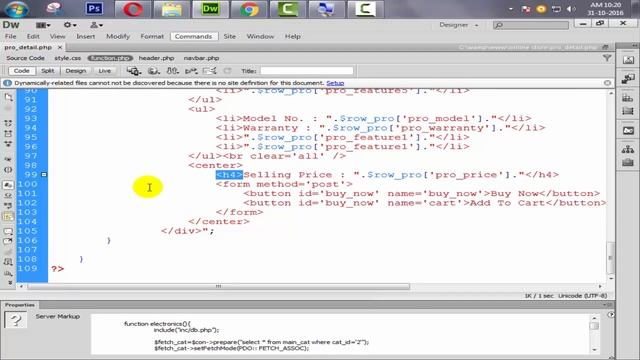Click line number 100 in gutter
This screenshot has width=640, height=360.
[27, 184]
